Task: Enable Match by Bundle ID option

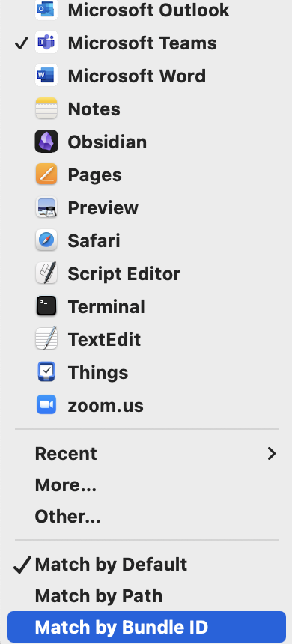Action: [147, 627]
